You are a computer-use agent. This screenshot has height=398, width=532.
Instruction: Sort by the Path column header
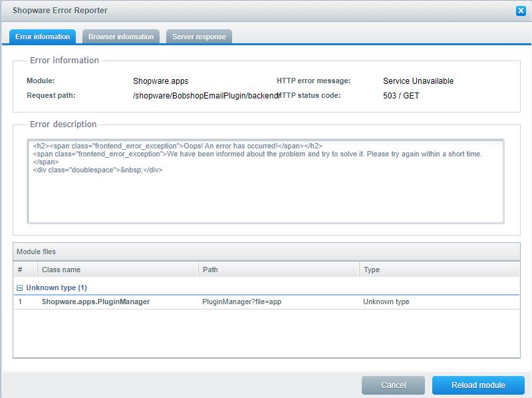coord(279,270)
